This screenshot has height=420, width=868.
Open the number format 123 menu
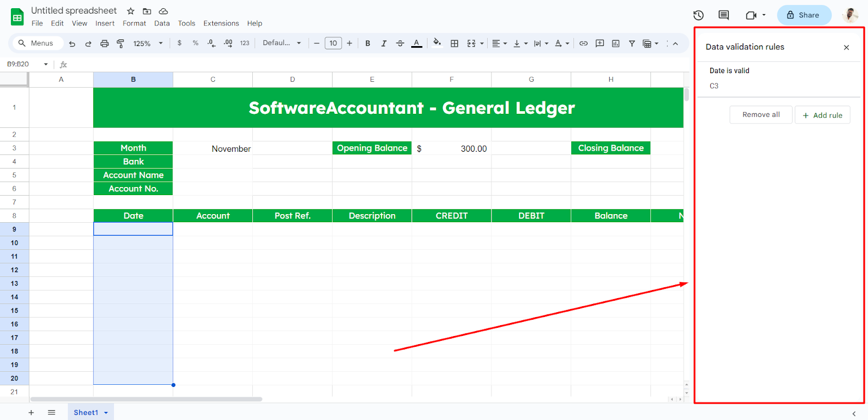point(245,43)
